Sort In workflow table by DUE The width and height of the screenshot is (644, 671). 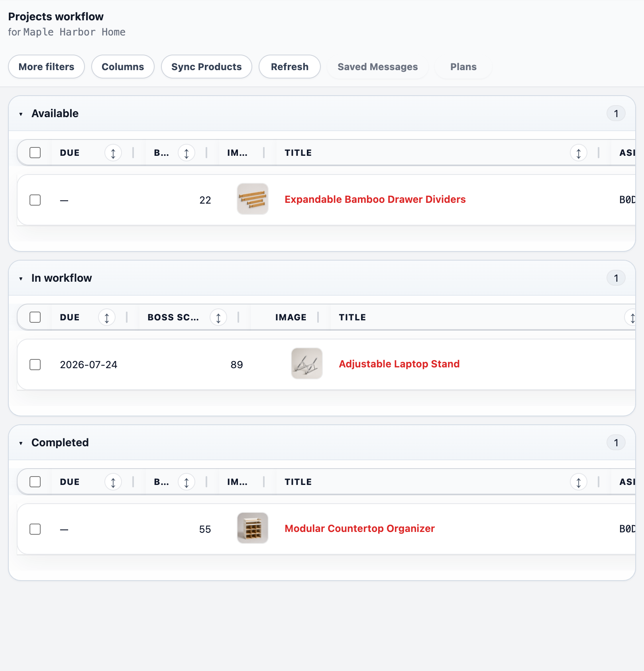[x=107, y=318]
